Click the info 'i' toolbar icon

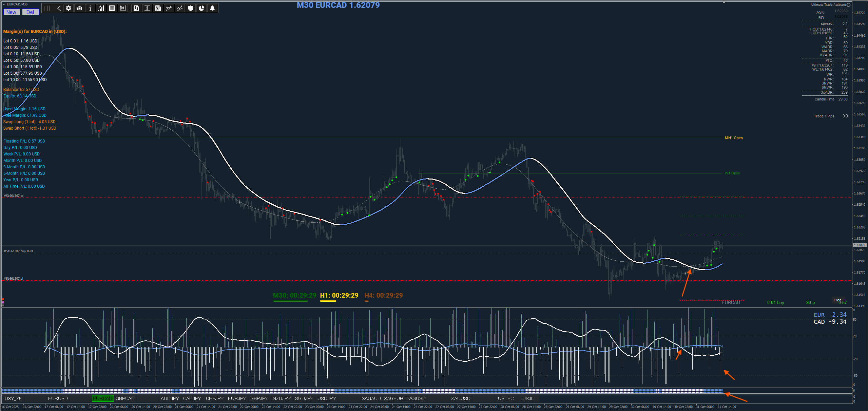[x=90, y=8]
